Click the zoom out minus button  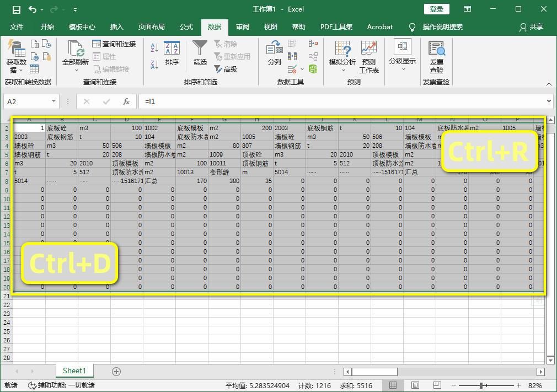[x=454, y=385]
